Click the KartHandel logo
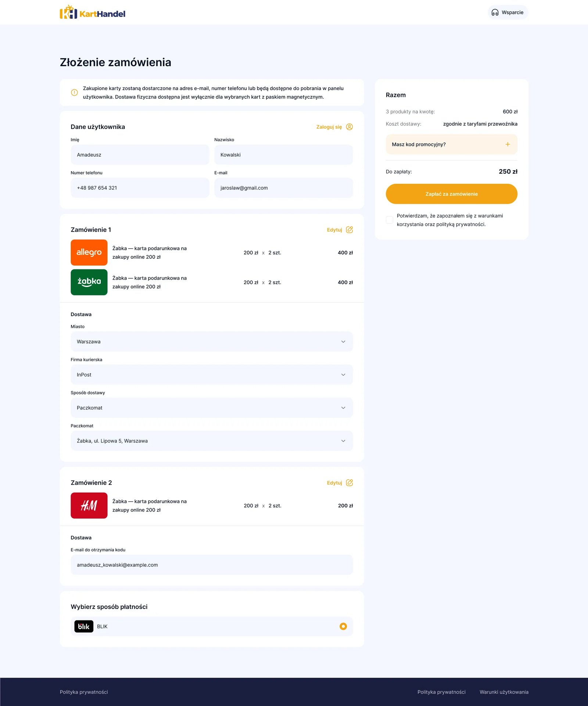Image resolution: width=588 pixels, height=706 pixels. point(93,12)
